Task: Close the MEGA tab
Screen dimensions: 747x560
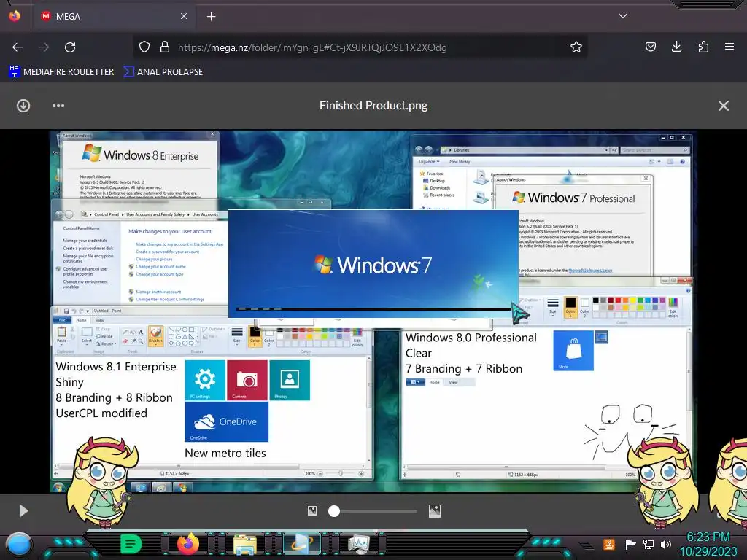Action: (183, 16)
